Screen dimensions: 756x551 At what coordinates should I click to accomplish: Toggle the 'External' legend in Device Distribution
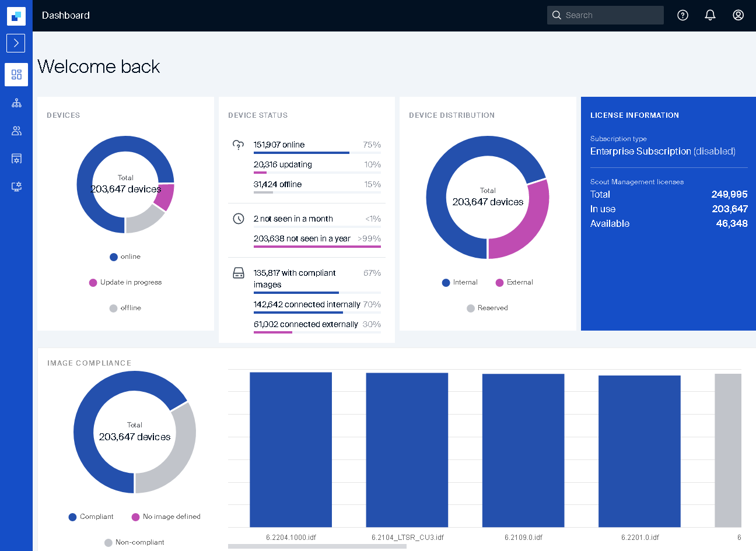point(514,282)
